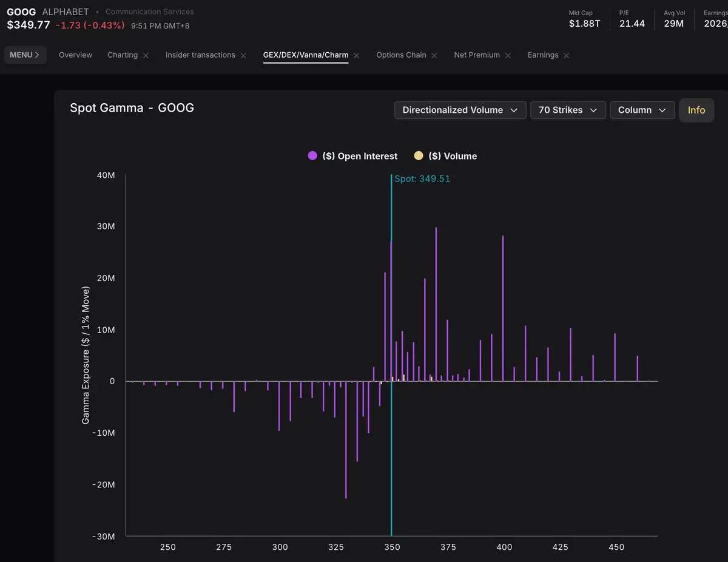Image resolution: width=728 pixels, height=562 pixels.
Task: Click the tall gamma bar at strike 400
Action: click(503, 308)
